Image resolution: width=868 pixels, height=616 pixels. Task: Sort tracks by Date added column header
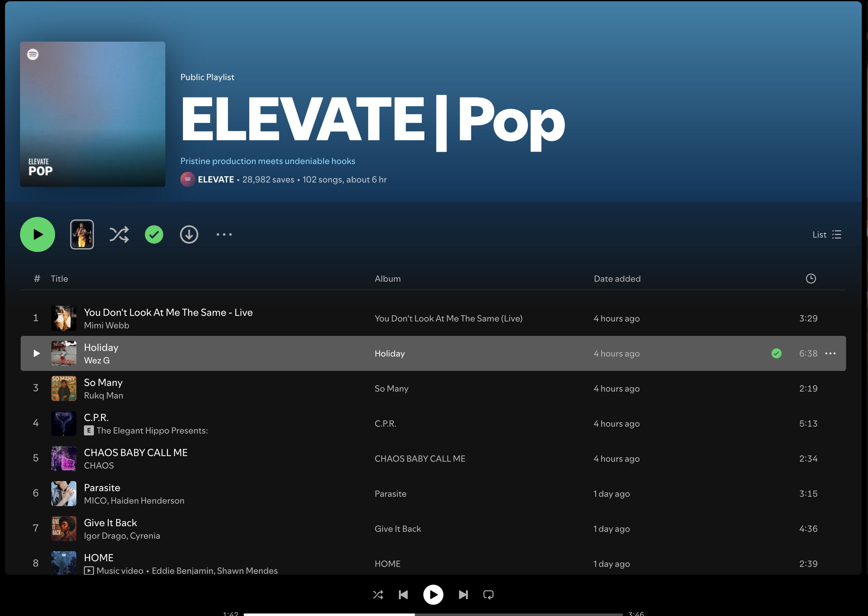tap(617, 278)
